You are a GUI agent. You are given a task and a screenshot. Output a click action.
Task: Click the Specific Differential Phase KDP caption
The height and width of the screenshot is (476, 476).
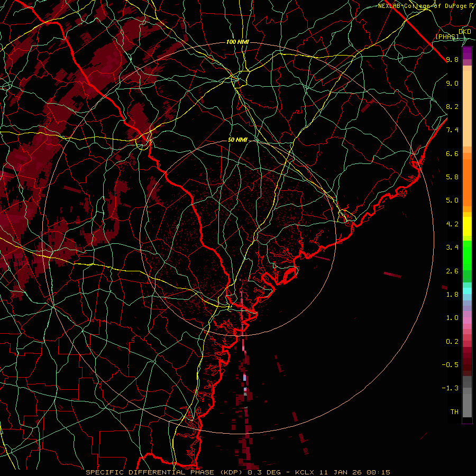coord(237,472)
